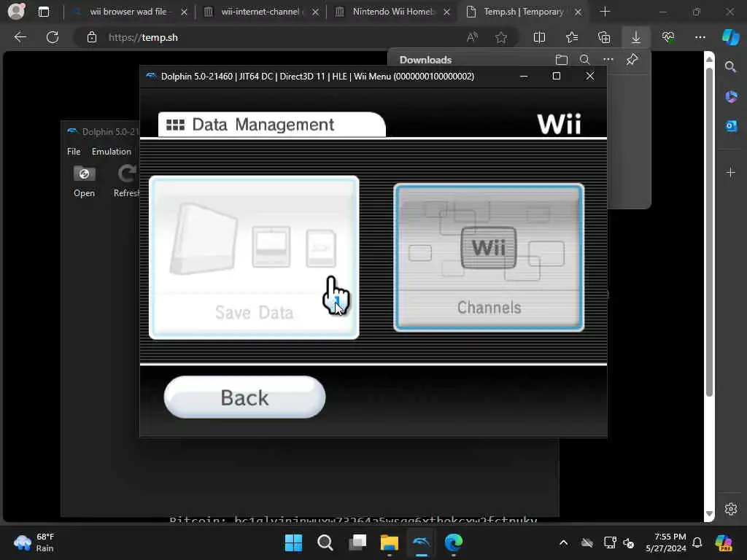Open Browser essentials heart icon
747x560 pixels.
point(668,37)
